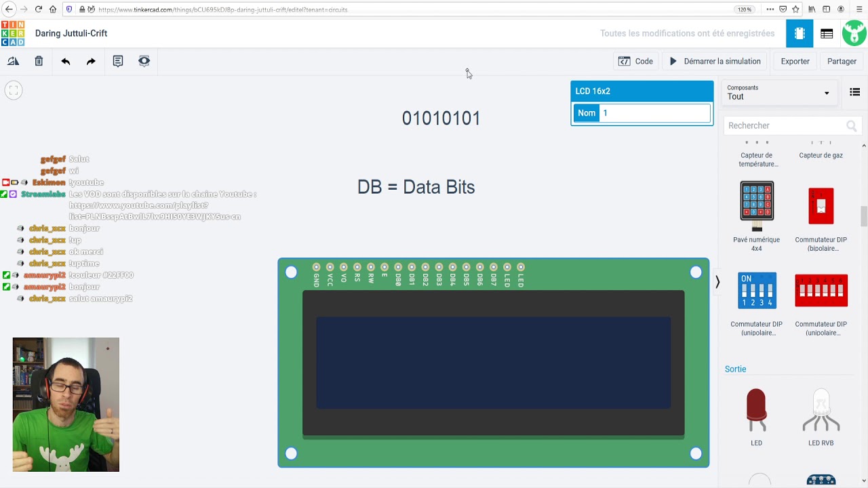Select the 01010101 text annotation
Image resolution: width=868 pixels, height=488 pixels.
[441, 119]
